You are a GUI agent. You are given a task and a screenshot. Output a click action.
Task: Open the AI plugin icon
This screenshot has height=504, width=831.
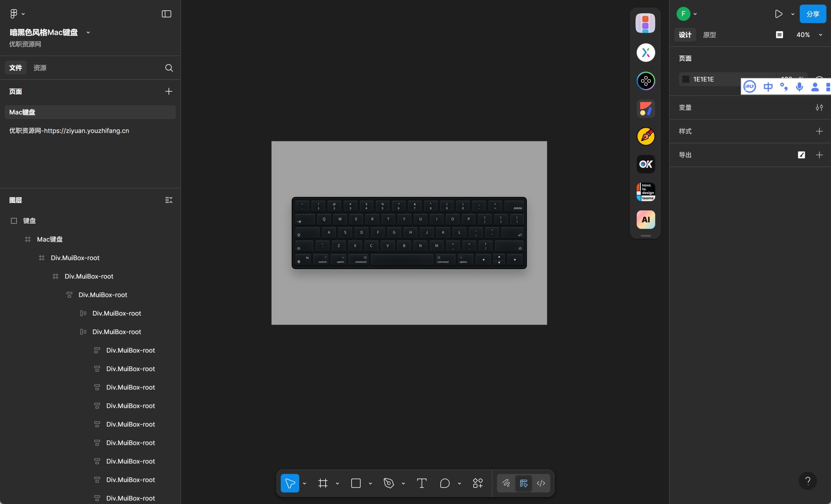tap(646, 220)
